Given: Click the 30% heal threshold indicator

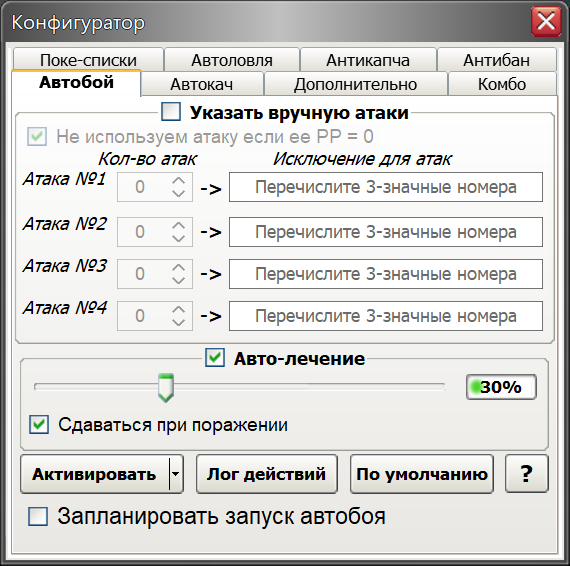Looking at the screenshot, I should 501,387.
